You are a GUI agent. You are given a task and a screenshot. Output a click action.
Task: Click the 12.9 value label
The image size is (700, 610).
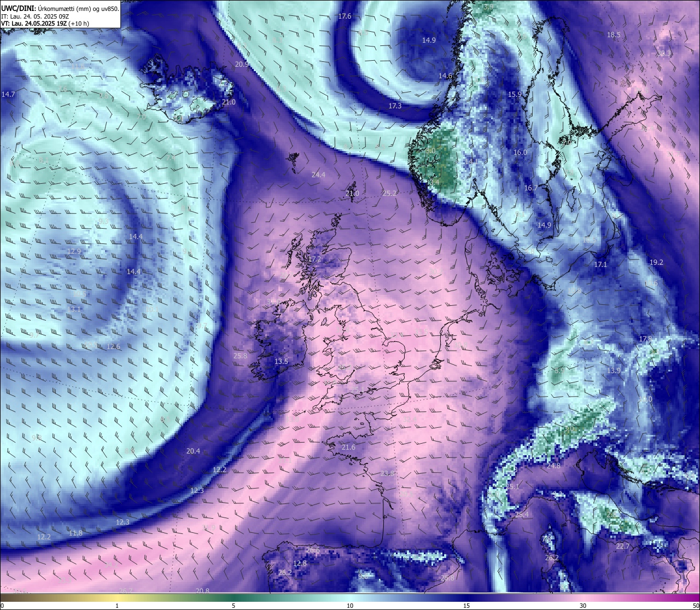pos(74,252)
